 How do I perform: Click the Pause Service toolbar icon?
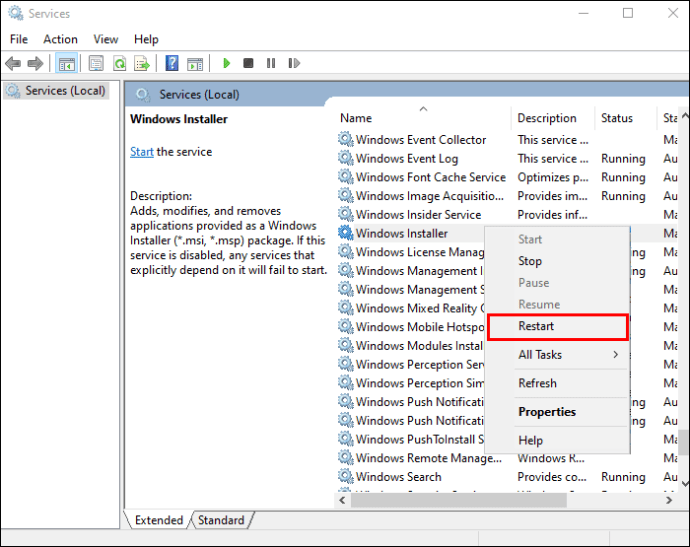tap(271, 63)
